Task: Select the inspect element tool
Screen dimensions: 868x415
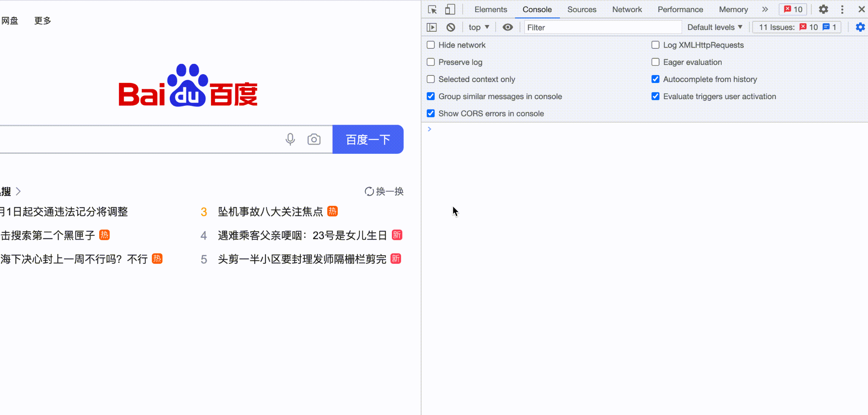Action: [x=433, y=9]
